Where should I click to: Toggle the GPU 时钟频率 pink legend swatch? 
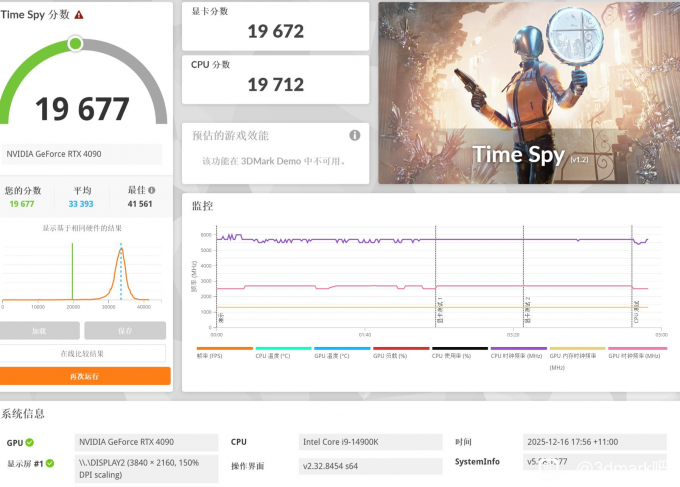pyautogui.click(x=638, y=348)
